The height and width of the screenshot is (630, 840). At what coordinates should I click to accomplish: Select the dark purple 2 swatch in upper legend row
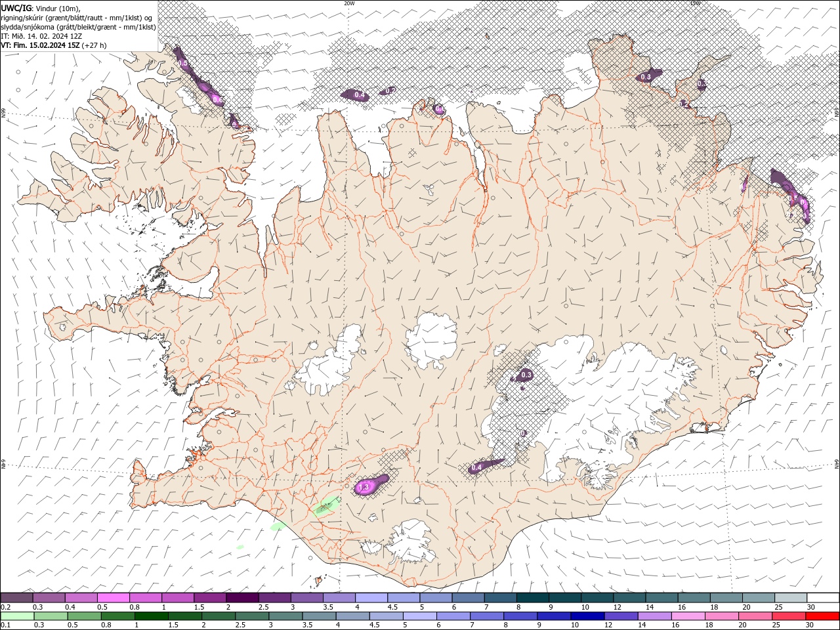coord(242,598)
